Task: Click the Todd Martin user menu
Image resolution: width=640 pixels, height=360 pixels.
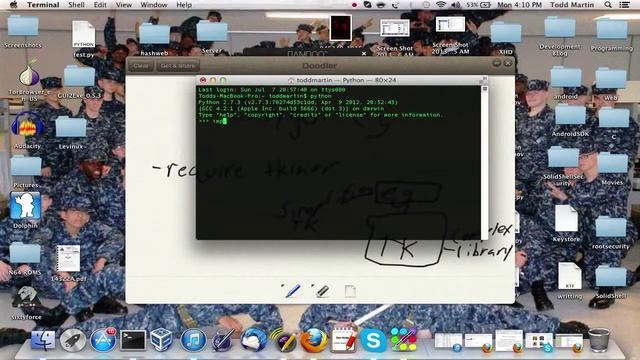Action: pyautogui.click(x=572, y=5)
